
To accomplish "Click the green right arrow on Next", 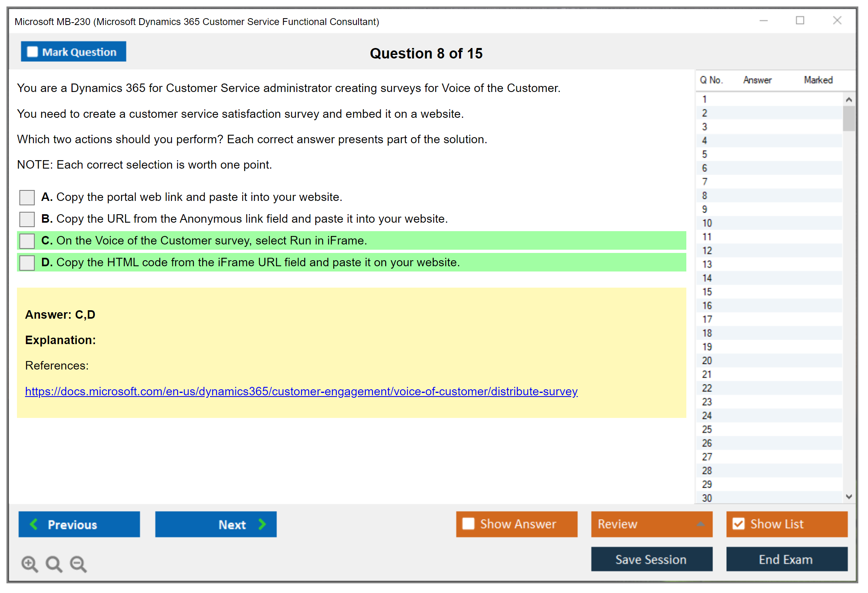I will click(262, 524).
